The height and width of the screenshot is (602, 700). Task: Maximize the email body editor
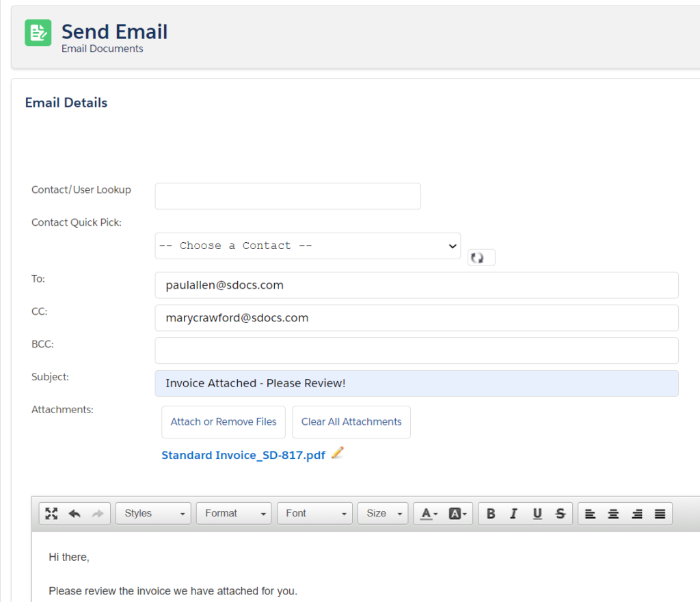(x=51, y=513)
